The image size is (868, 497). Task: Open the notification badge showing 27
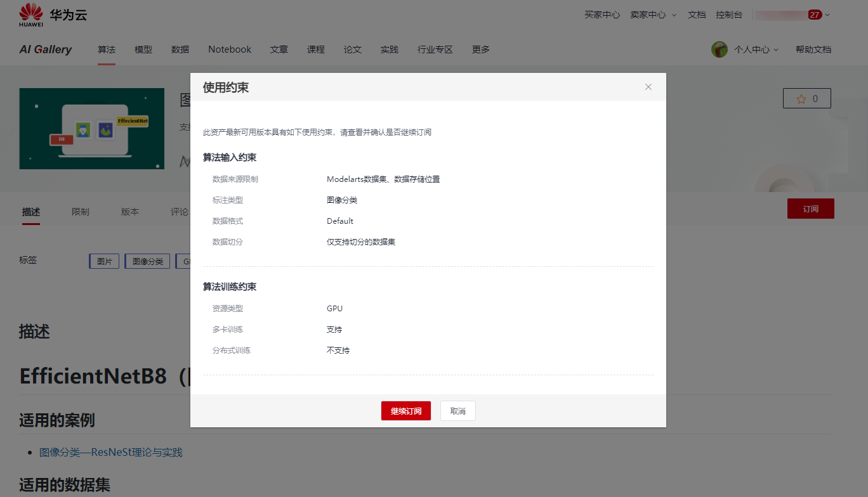click(815, 15)
